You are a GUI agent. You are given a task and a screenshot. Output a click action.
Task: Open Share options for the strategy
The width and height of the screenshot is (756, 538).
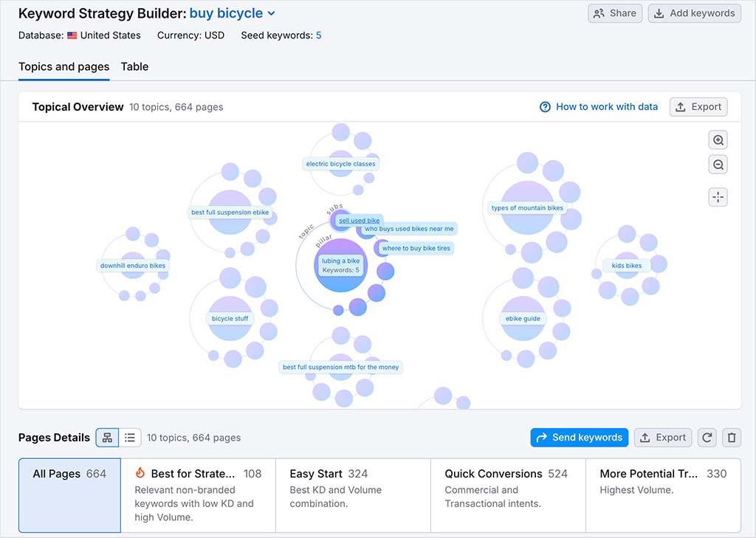coord(614,13)
